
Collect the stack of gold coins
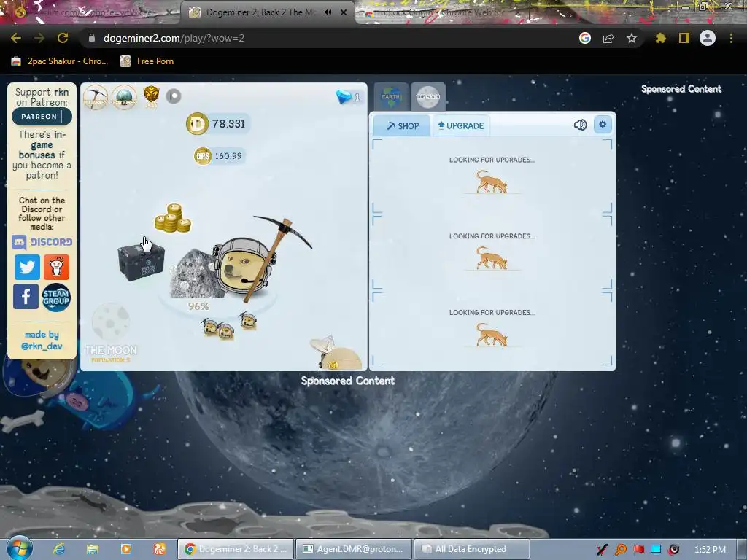173,218
